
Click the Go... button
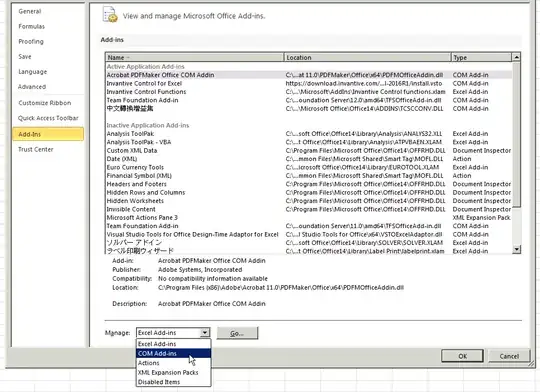click(x=237, y=333)
